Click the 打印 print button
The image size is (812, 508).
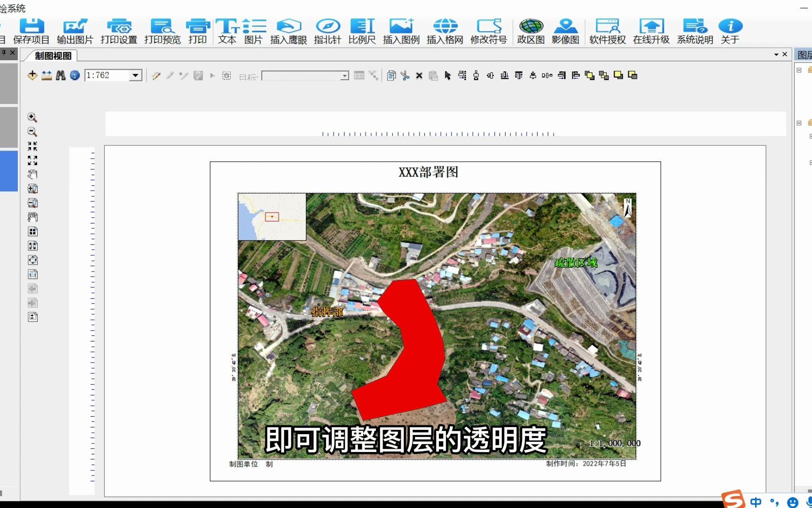(197, 31)
